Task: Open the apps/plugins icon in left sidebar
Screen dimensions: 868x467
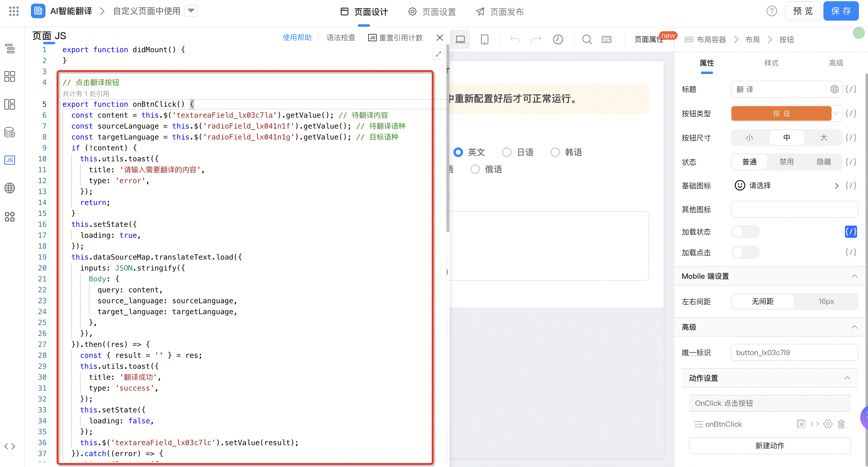Action: coord(10,216)
